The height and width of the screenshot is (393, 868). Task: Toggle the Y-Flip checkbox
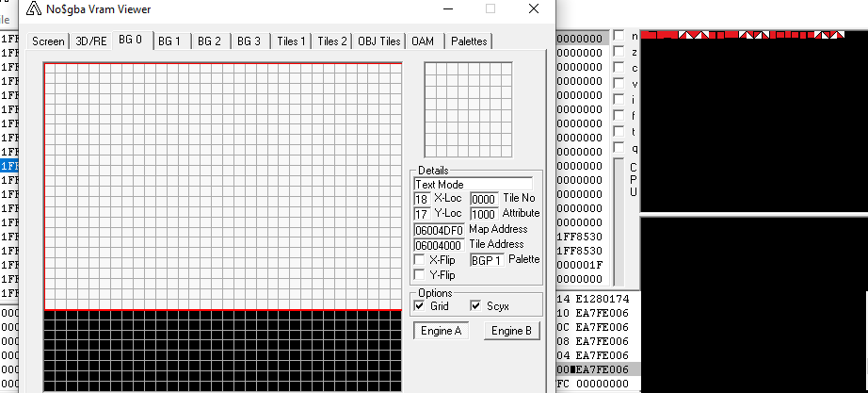pos(420,275)
